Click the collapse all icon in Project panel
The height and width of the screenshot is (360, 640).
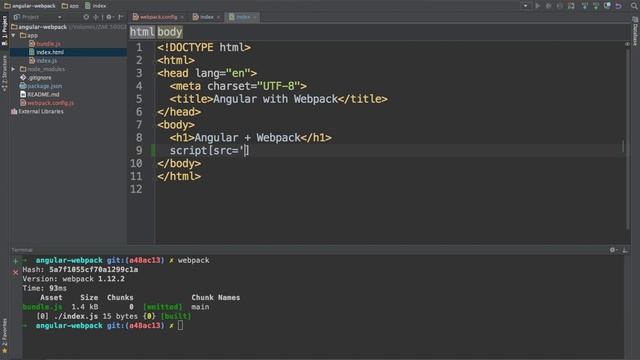click(96, 17)
